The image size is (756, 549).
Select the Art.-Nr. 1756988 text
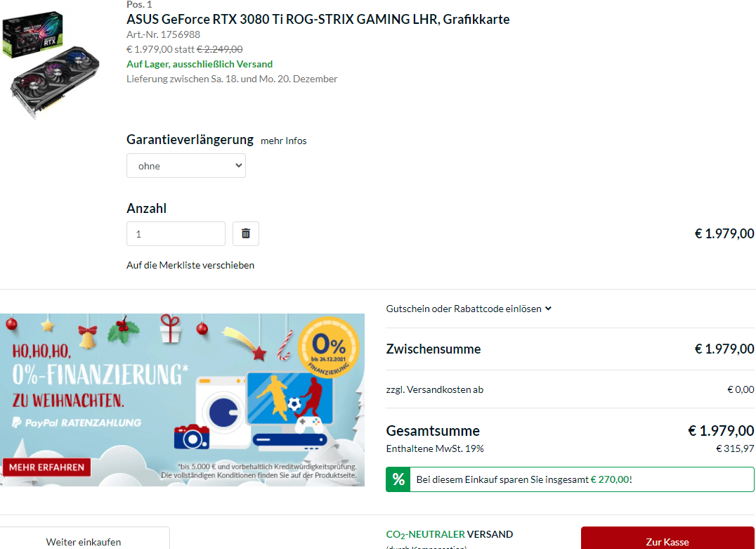(163, 34)
